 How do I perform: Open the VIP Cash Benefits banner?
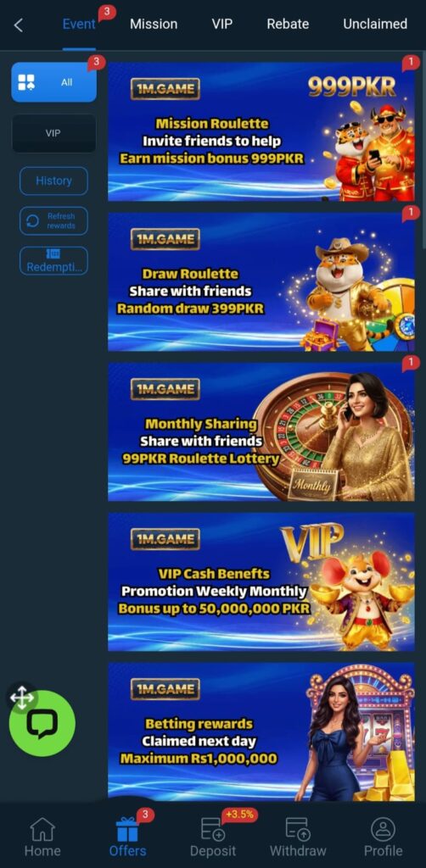[x=261, y=581]
